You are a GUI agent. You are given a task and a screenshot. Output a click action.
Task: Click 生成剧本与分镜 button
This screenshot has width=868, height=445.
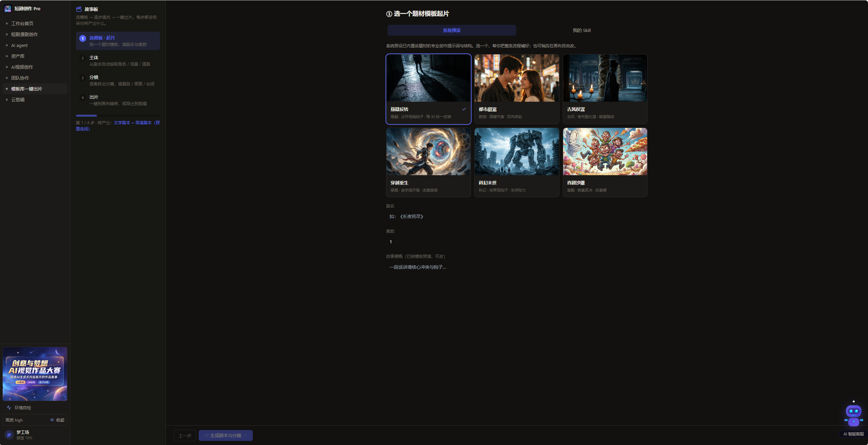point(226,435)
